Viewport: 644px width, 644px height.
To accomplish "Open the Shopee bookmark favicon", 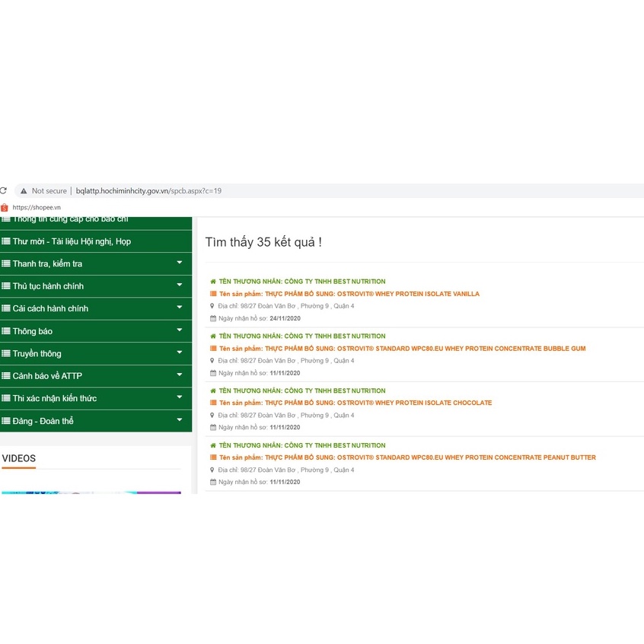I will tap(5, 207).
